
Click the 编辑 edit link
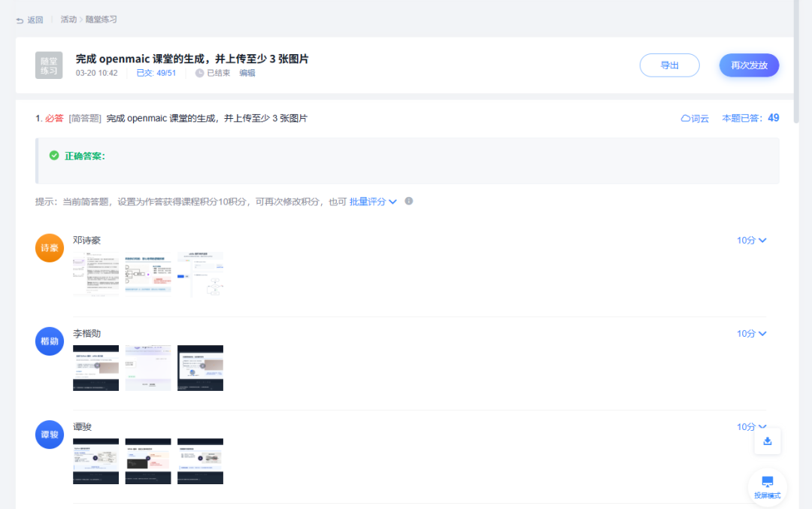click(247, 73)
